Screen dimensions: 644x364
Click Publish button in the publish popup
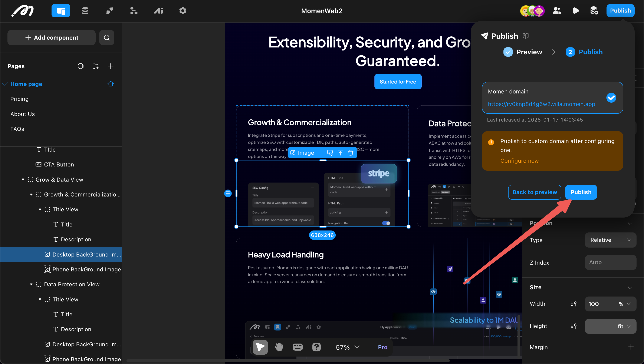coord(581,192)
